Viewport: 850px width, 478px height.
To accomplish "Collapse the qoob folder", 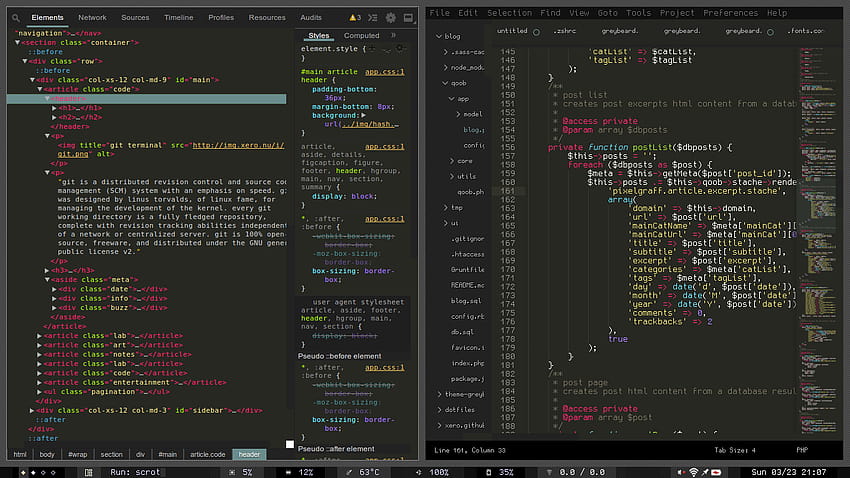I will pyautogui.click(x=445, y=83).
